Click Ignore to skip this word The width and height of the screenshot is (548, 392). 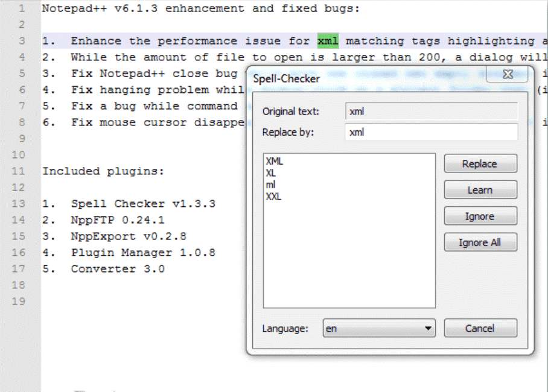coord(480,216)
